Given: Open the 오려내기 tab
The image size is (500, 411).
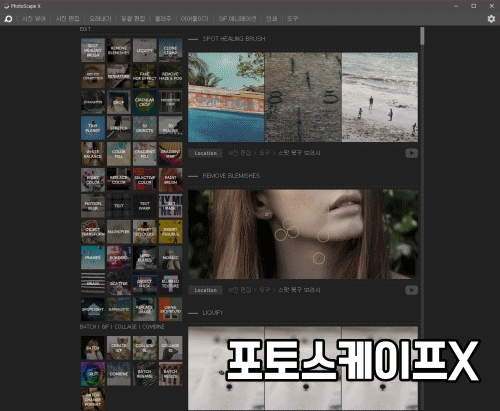Looking at the screenshot, I should [x=100, y=19].
